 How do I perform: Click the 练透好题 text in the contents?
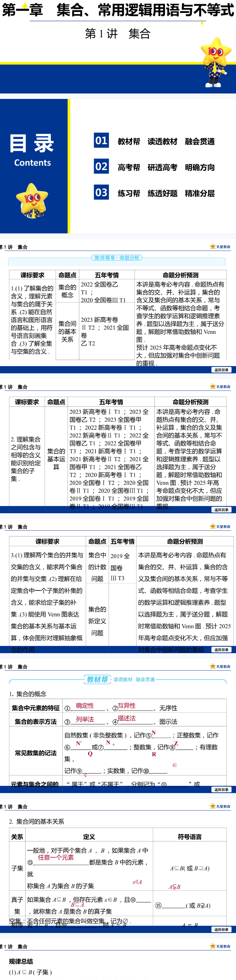162,193
